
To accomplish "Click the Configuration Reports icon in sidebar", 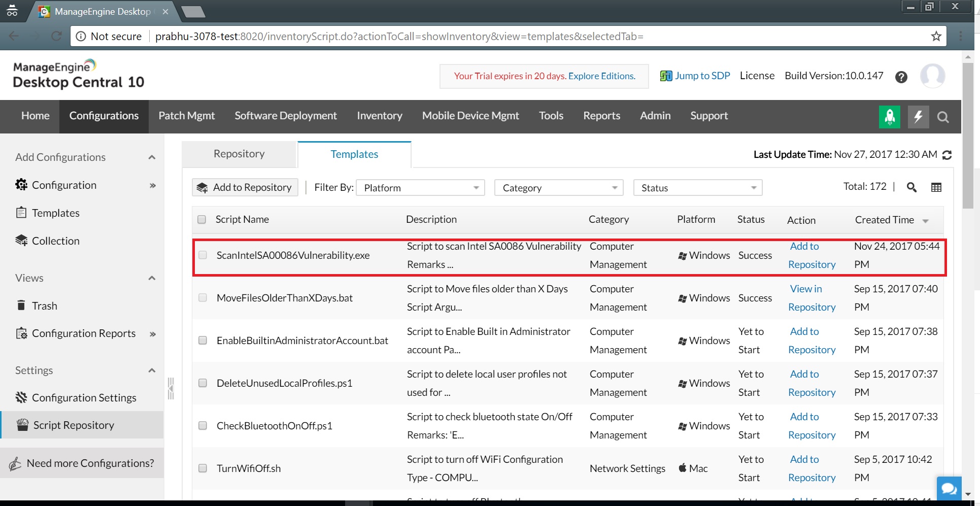I will (21, 333).
